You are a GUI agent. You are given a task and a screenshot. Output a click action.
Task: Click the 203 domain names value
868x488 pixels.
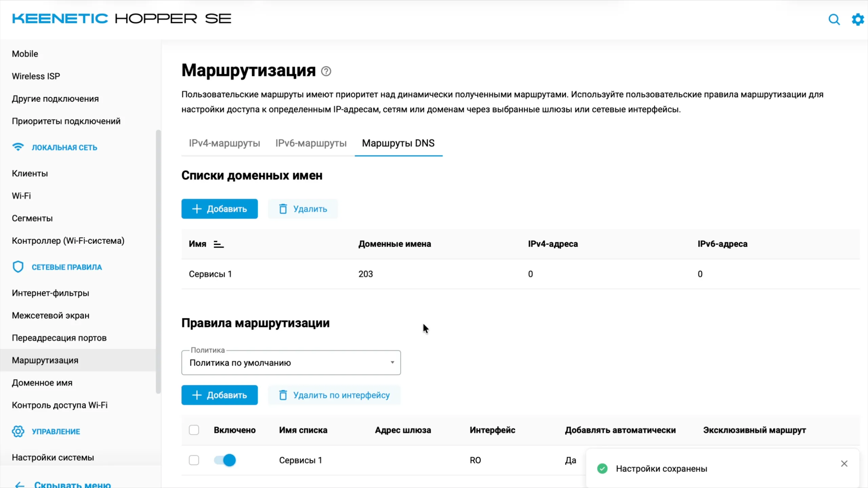coord(366,274)
